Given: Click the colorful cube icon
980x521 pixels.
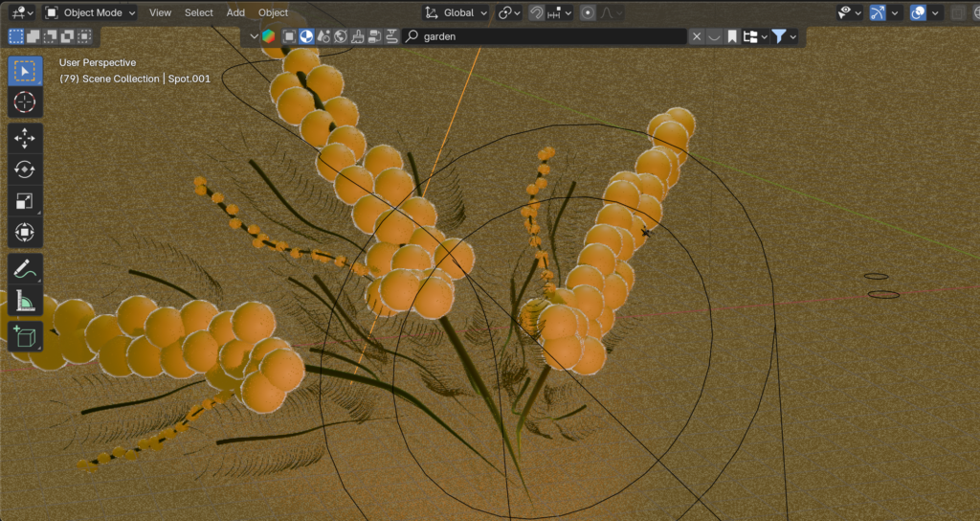Looking at the screenshot, I should click(x=269, y=36).
